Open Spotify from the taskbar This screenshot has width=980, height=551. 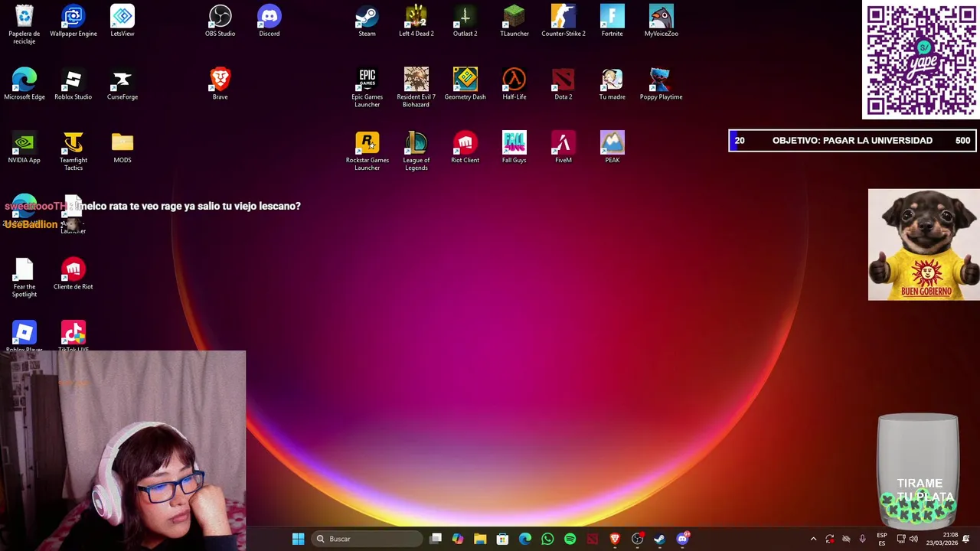pos(570,539)
